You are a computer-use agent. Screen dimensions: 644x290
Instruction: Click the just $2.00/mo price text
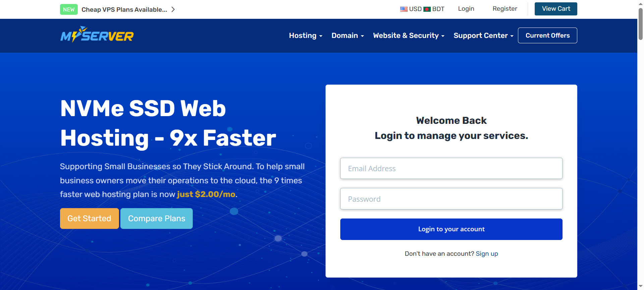[206, 194]
